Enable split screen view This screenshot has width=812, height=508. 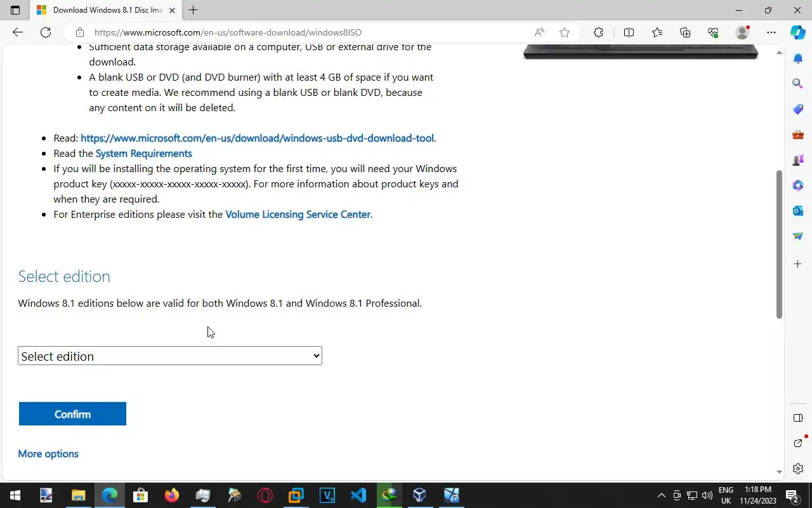point(629,32)
